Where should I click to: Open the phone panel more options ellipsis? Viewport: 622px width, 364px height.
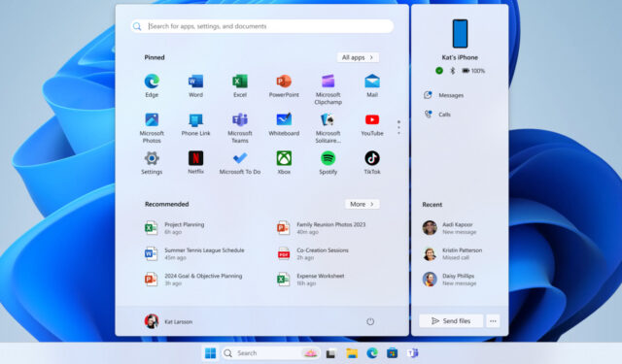493,321
